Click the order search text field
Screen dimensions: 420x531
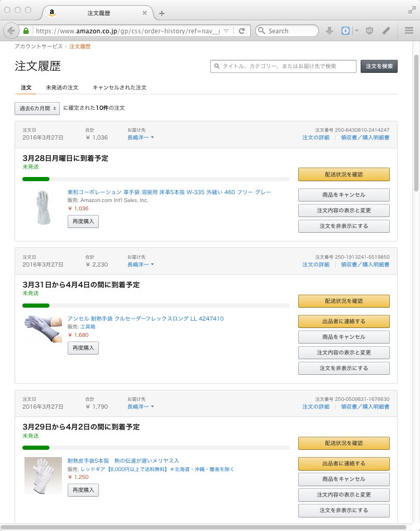[x=284, y=66]
